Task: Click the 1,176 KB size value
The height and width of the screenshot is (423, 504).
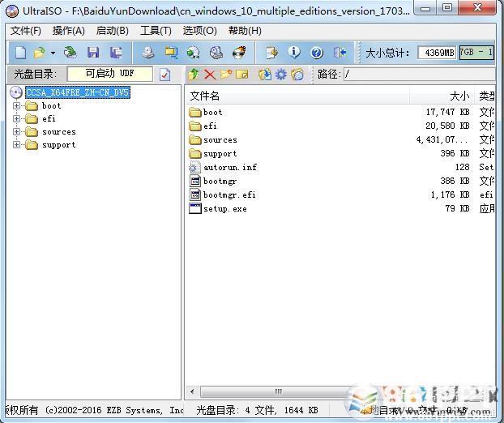Action: point(450,194)
